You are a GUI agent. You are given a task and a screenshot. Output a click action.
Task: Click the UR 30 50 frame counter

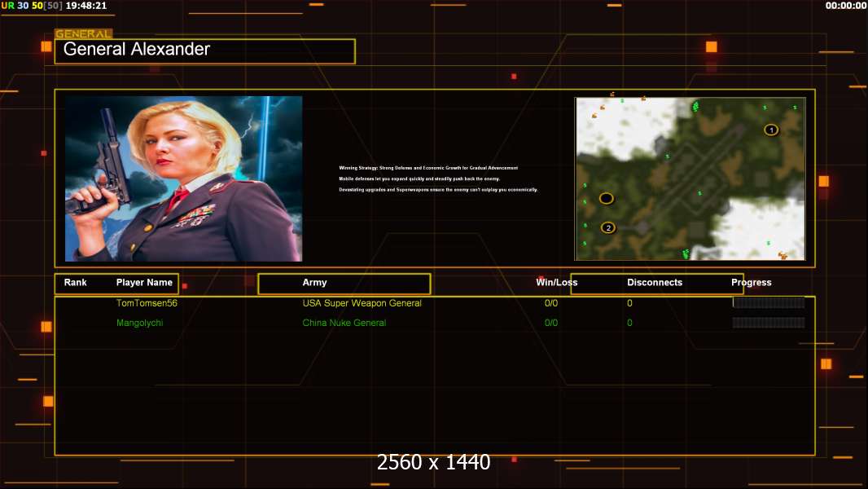pos(32,6)
